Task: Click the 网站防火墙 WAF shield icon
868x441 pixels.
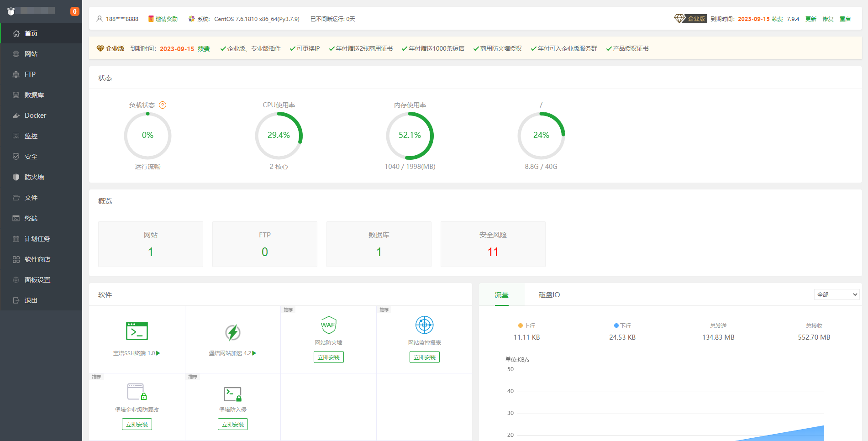Action: point(329,325)
